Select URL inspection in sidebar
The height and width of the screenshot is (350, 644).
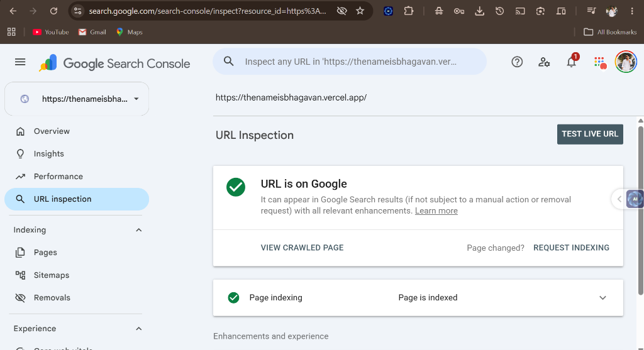tap(77, 199)
